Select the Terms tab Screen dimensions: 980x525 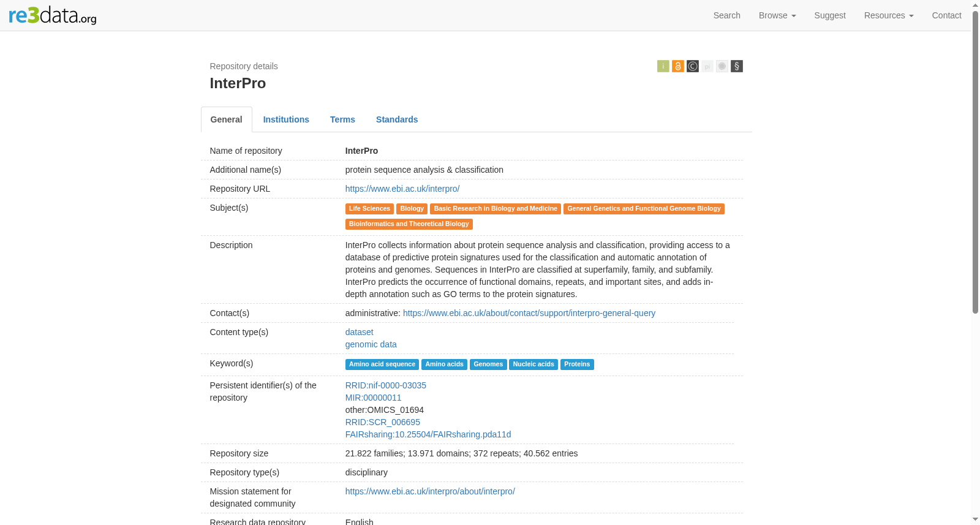342,119
